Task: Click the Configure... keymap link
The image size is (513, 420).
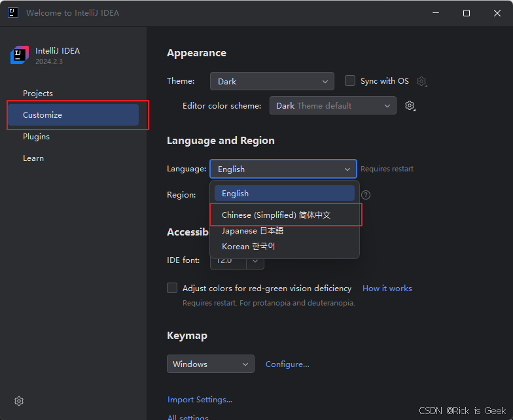Action: (287, 364)
